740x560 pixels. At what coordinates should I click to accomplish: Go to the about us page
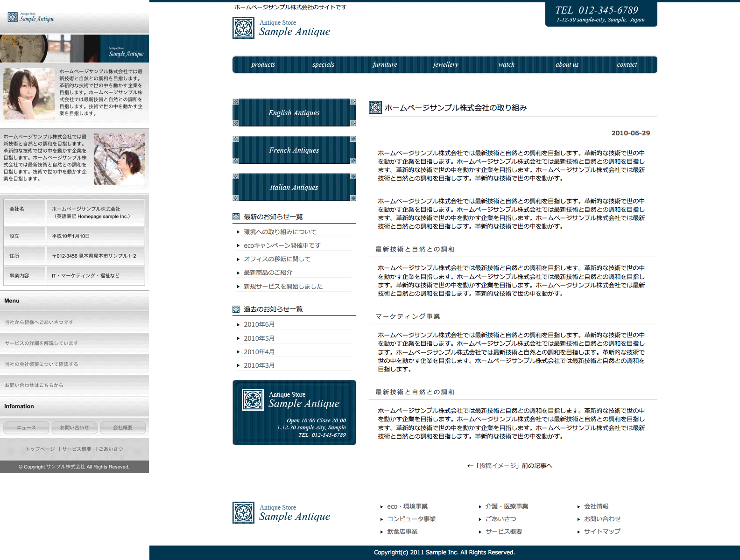click(567, 65)
